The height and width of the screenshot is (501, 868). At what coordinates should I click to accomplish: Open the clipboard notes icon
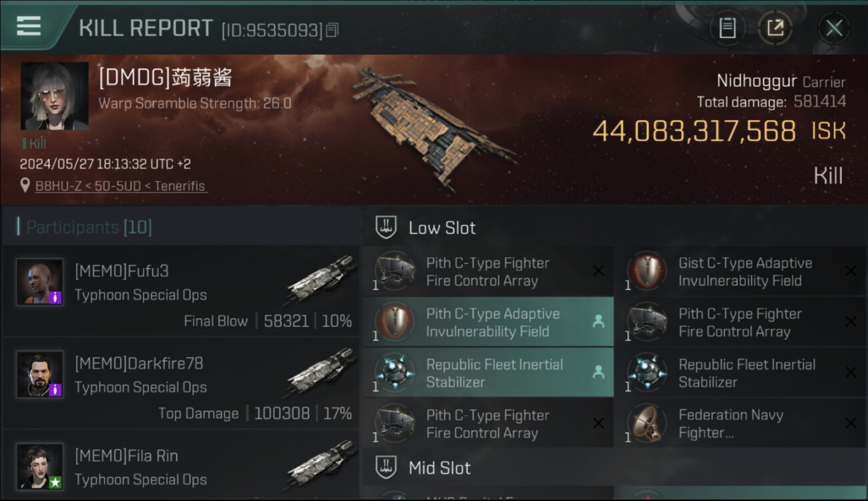pyautogui.click(x=727, y=28)
